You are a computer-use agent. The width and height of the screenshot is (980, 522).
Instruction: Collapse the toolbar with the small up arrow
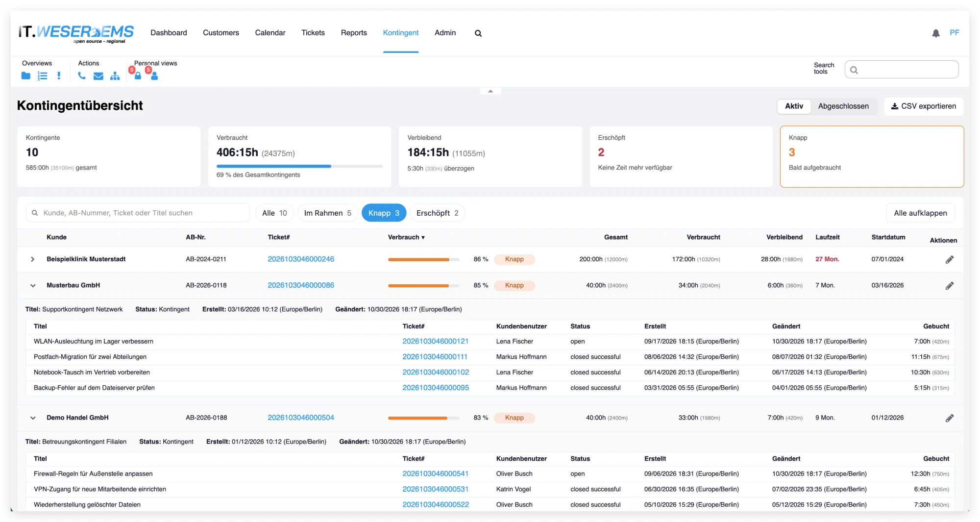tap(490, 91)
